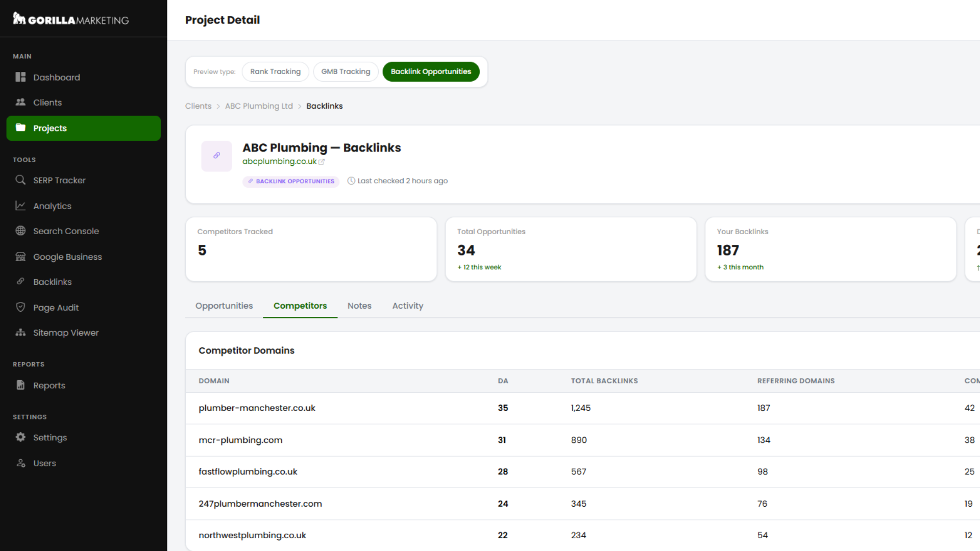The width and height of the screenshot is (980, 551).
Task: Click the Your Backlinks card
Action: pyautogui.click(x=830, y=249)
